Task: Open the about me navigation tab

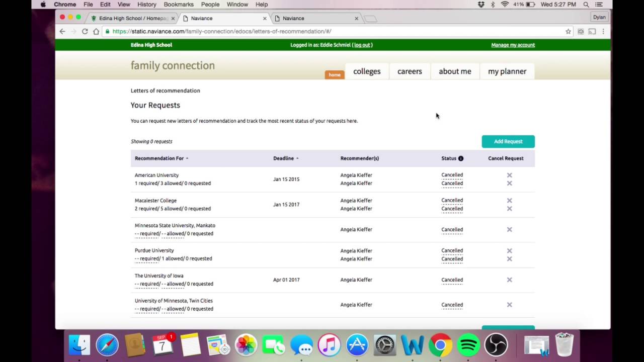Action: click(455, 71)
